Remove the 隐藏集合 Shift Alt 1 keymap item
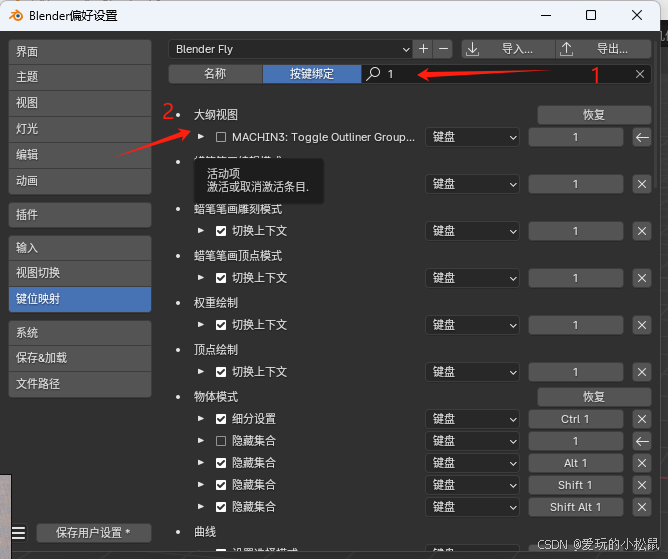The width and height of the screenshot is (668, 559). (642, 507)
